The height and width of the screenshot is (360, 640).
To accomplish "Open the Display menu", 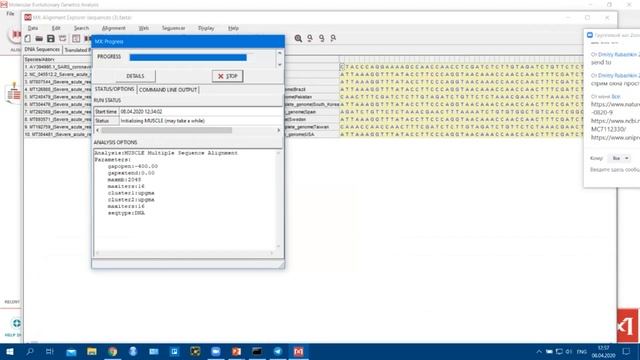I will (206, 28).
